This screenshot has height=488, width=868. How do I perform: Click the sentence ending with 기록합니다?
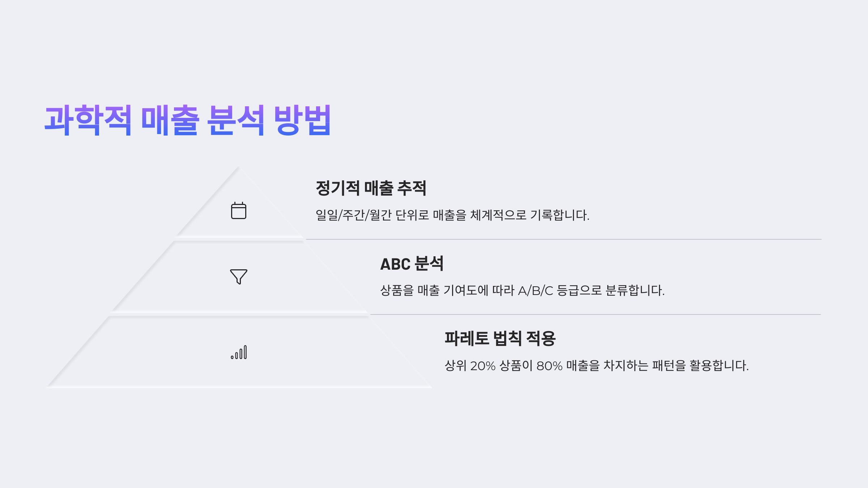(x=452, y=215)
